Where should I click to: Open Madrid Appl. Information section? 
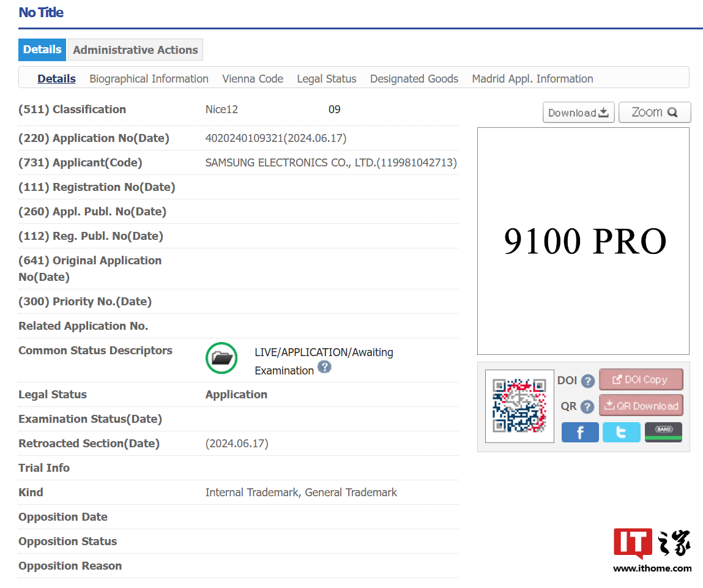[533, 79]
